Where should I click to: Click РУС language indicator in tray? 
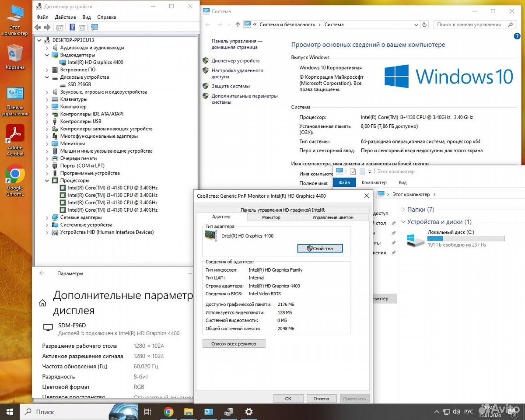click(x=469, y=412)
